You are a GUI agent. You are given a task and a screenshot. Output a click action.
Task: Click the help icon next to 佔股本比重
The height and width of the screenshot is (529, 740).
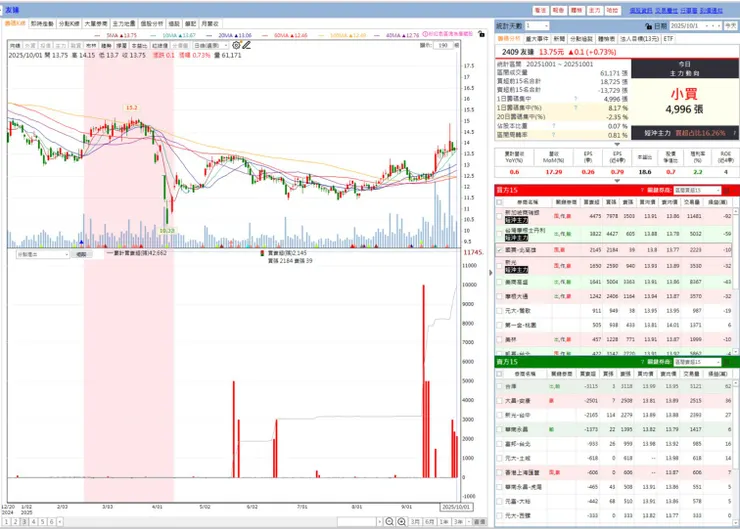(554, 126)
